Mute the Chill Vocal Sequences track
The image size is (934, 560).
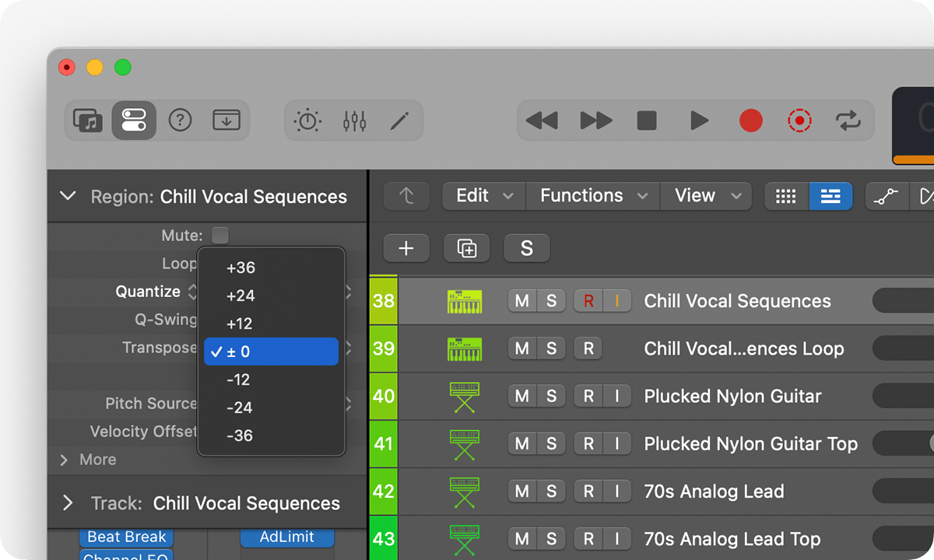(x=522, y=301)
